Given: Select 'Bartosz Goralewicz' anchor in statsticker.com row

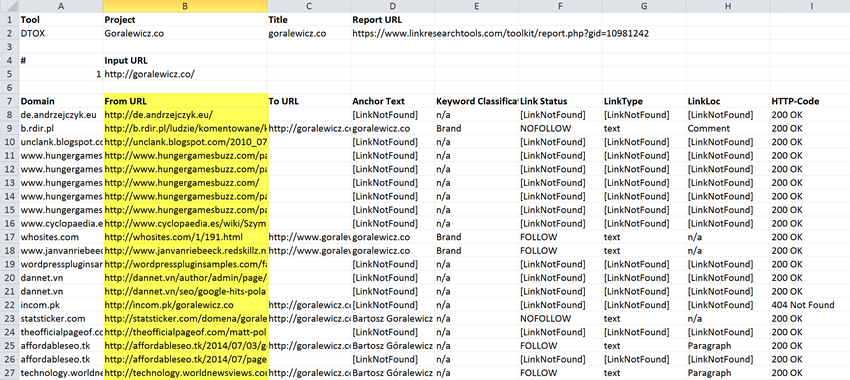Looking at the screenshot, I should (x=392, y=318).
